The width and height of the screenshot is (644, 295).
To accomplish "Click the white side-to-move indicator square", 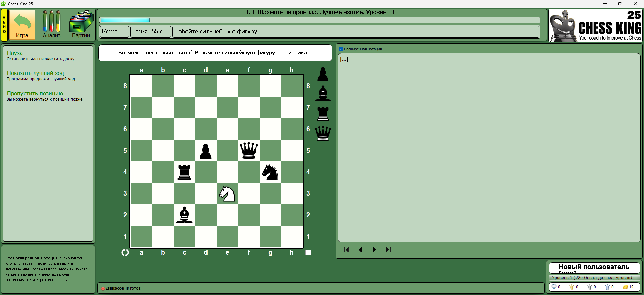I will click(308, 253).
